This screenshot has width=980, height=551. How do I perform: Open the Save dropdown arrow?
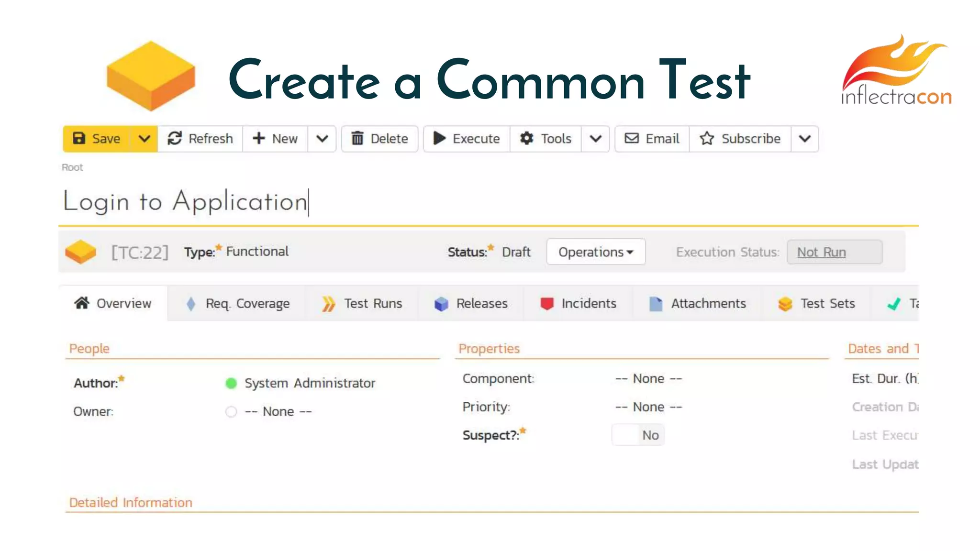point(144,139)
